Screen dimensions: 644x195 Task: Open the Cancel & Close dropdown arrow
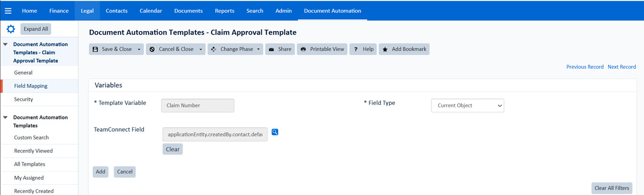201,49
